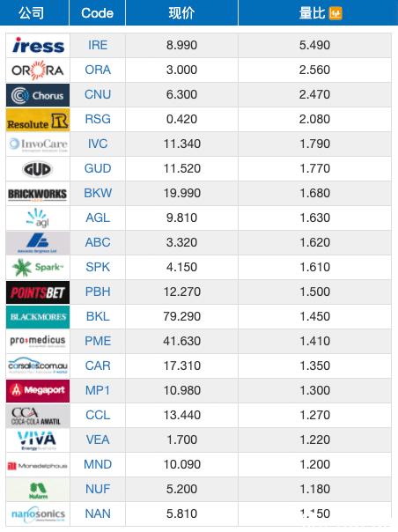Viewport: 398px width, 532px height.
Task: Click the 公司 column header
Action: [x=31, y=13]
